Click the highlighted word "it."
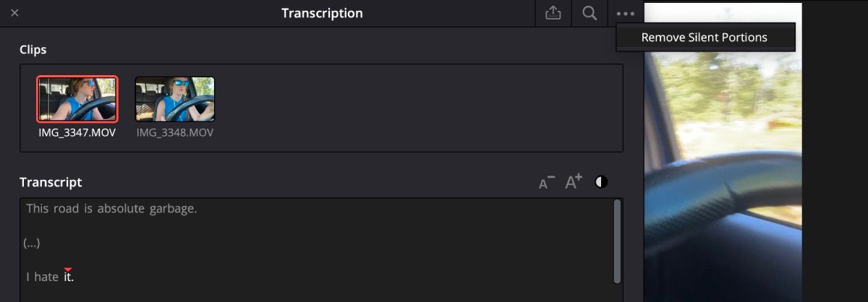 pos(69,277)
